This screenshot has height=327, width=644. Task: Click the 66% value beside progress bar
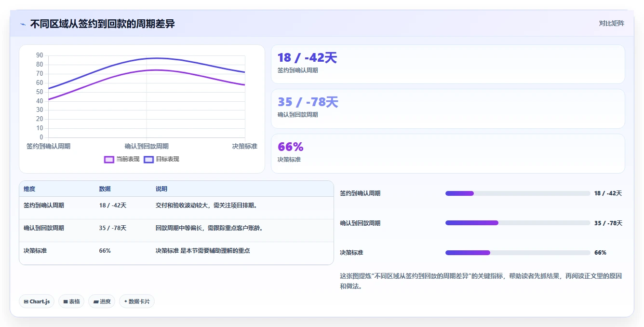600,253
